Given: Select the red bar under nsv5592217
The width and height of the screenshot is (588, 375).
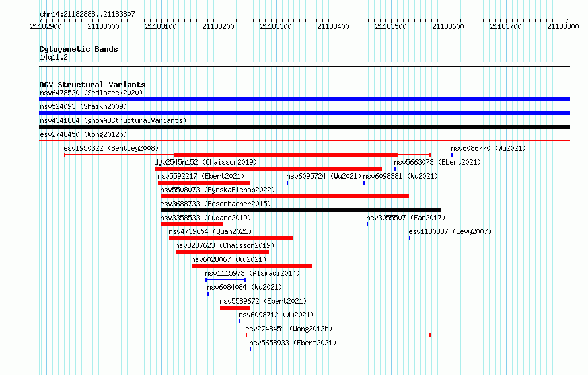Looking at the screenshot, I should (204, 183).
